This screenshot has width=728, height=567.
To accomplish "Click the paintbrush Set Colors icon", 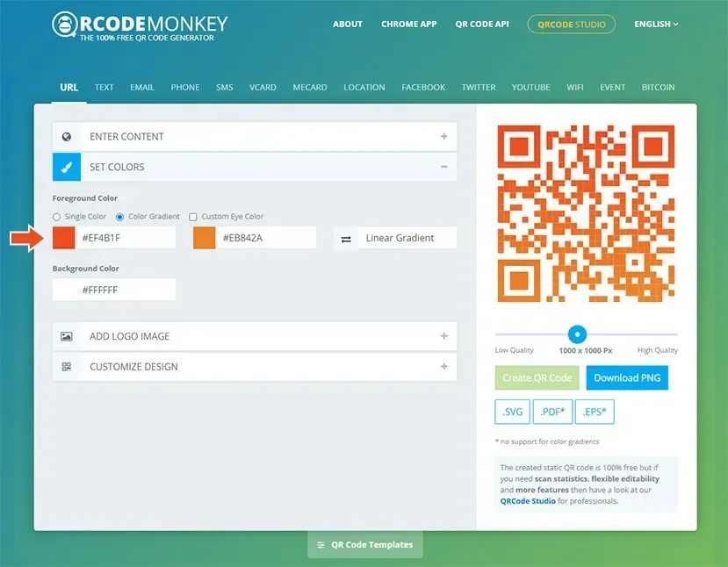I will (67, 167).
